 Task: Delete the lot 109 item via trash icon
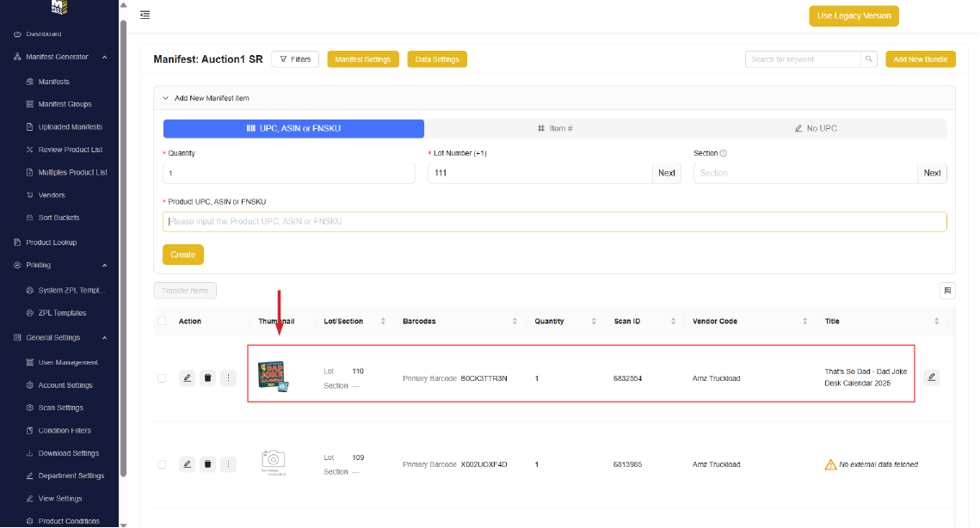click(x=207, y=464)
